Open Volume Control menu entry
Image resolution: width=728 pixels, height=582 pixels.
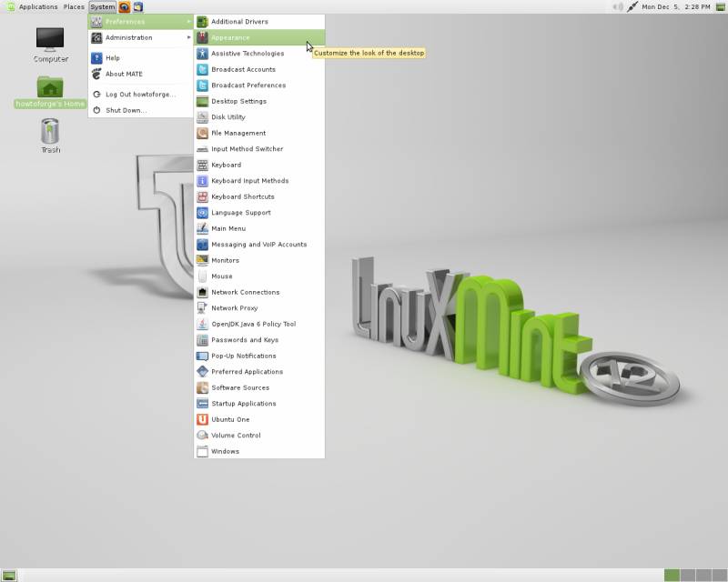tap(259, 436)
